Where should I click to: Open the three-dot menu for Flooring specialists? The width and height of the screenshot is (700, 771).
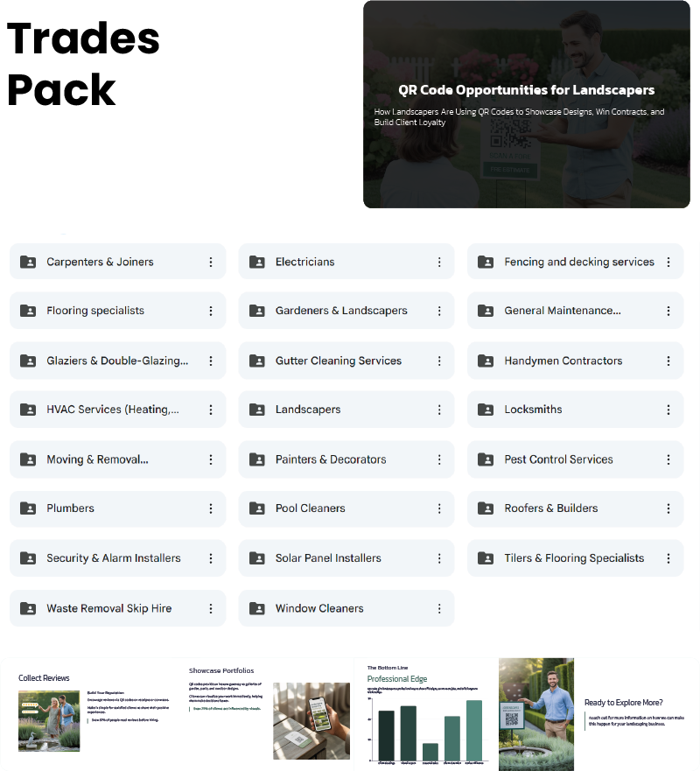coord(210,311)
